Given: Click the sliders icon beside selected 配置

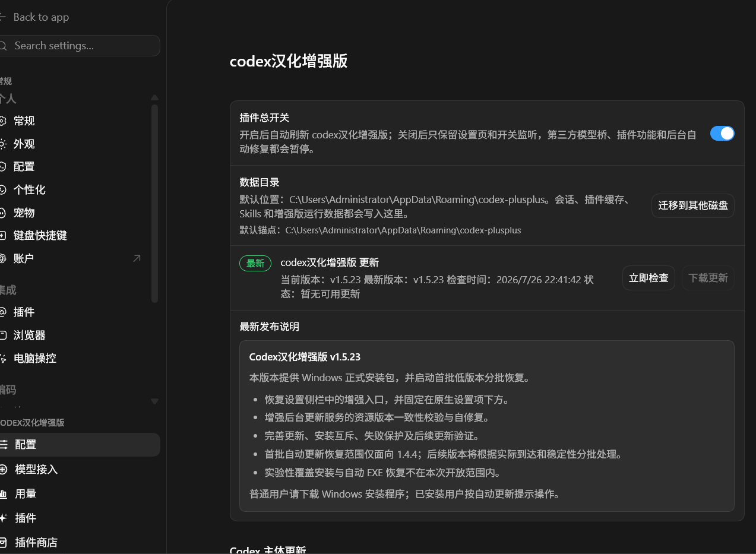Looking at the screenshot, I should [x=4, y=445].
